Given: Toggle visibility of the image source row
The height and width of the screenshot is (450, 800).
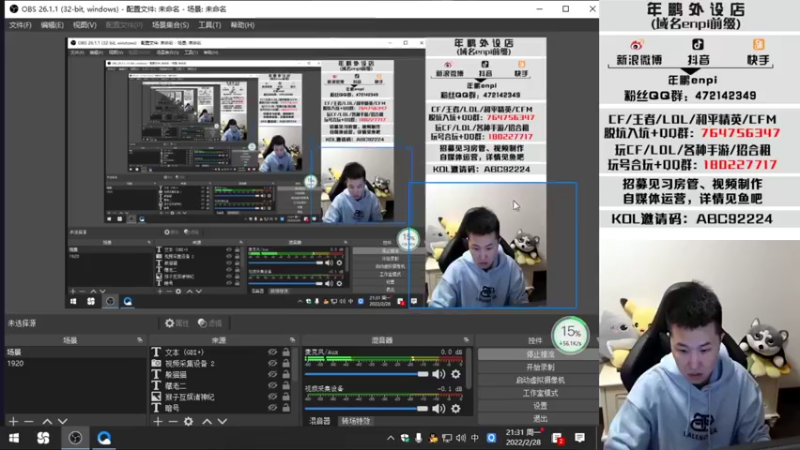Looking at the screenshot, I should [272, 396].
